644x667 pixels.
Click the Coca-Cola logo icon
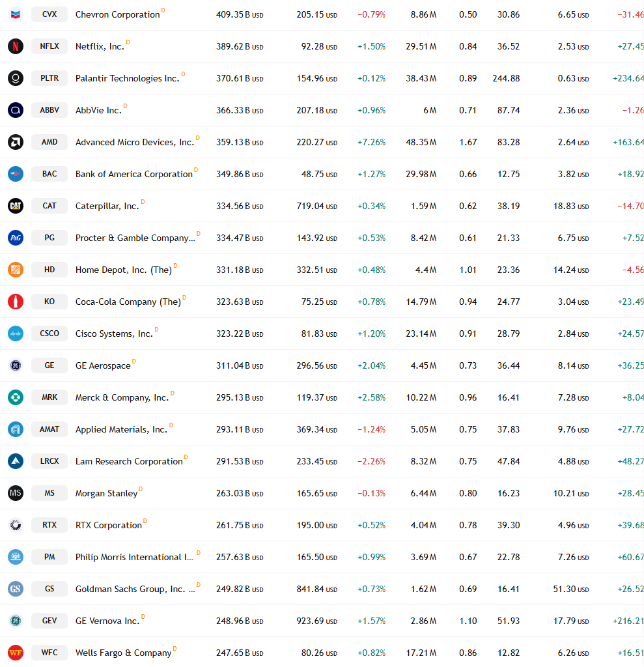pyautogui.click(x=16, y=302)
